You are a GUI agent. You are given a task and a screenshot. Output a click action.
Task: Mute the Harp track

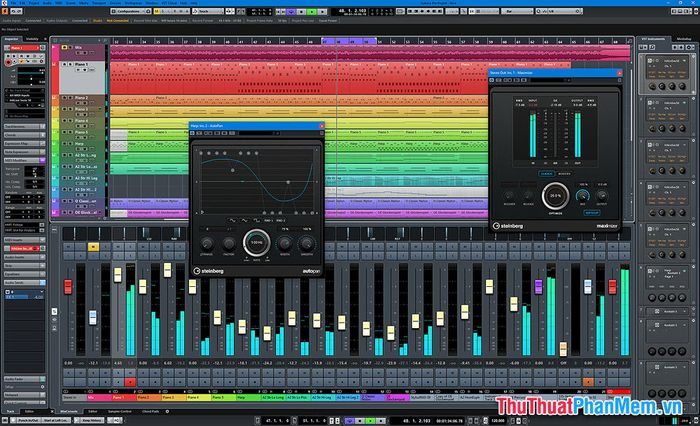tap(64, 143)
